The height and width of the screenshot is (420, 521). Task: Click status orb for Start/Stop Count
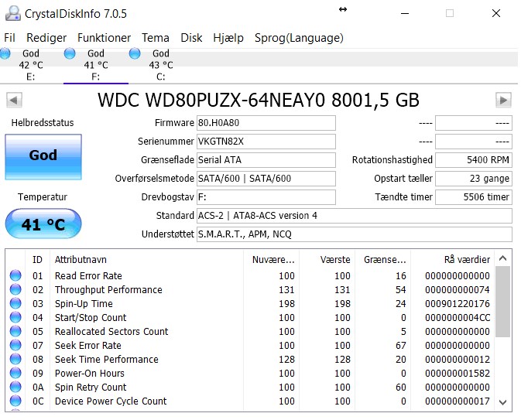click(15, 317)
